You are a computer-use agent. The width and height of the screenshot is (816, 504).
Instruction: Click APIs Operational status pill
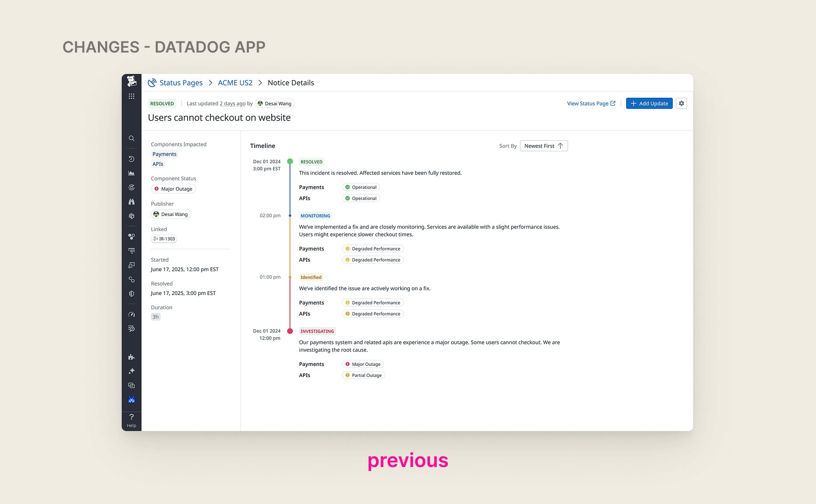click(361, 198)
